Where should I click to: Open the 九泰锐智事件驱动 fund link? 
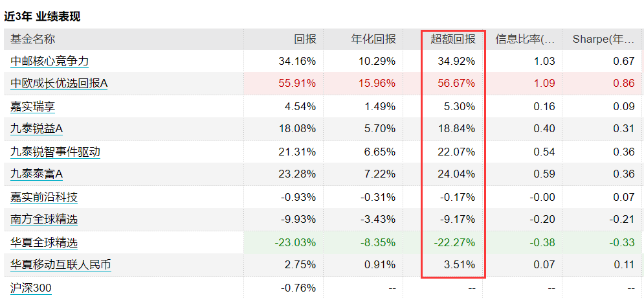point(55,152)
